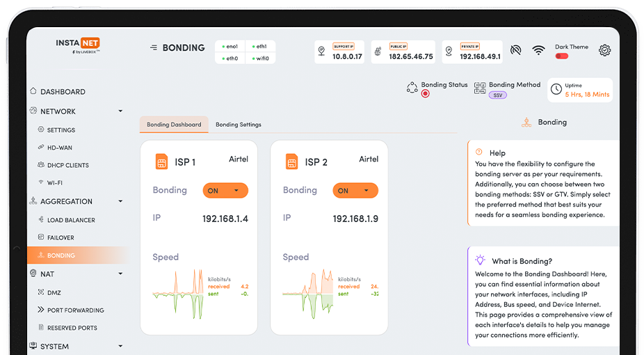The height and width of the screenshot is (355, 644).
Task: Go to DASHBOARD in the sidebar
Action: (x=63, y=92)
